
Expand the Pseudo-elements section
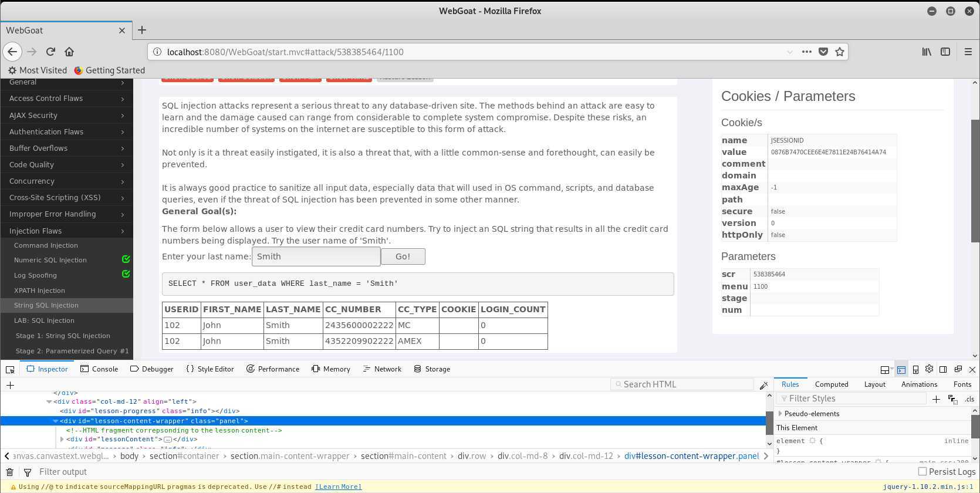pyautogui.click(x=780, y=414)
